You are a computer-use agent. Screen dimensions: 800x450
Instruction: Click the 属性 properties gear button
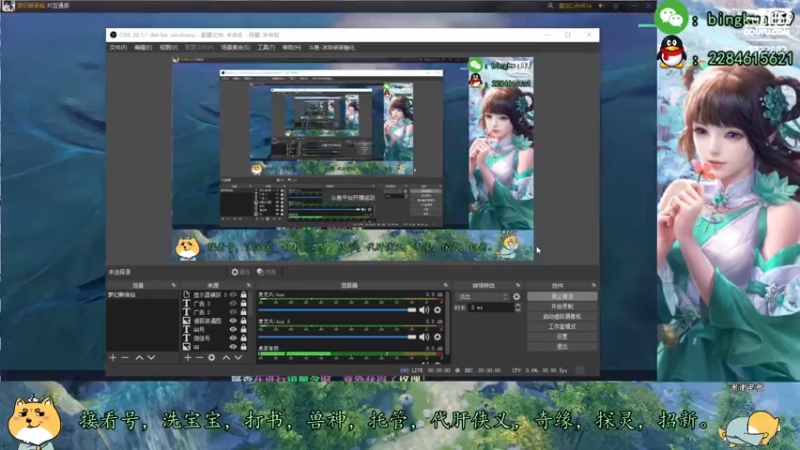coord(241,272)
